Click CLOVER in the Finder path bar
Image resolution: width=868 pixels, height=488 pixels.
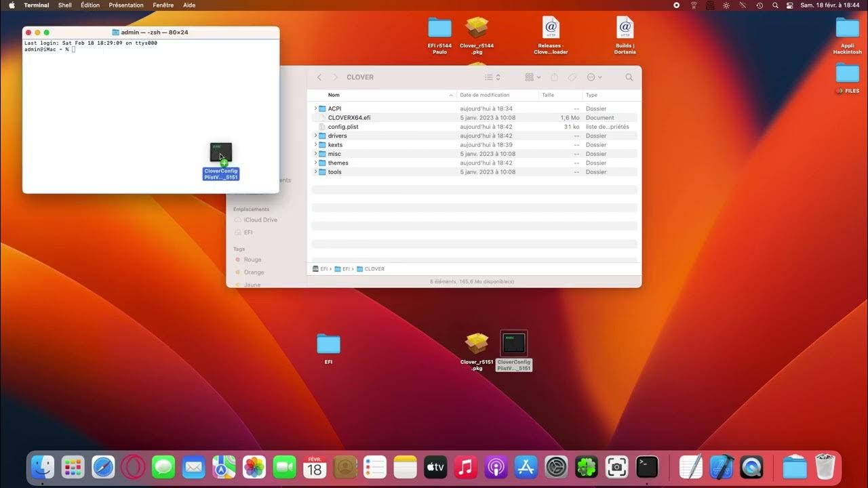tap(370, 269)
